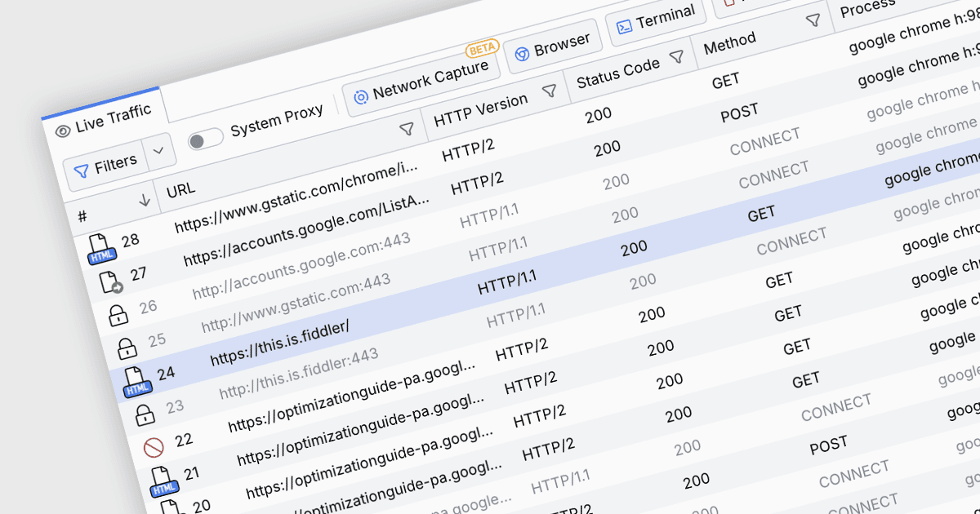Screen dimensions: 980x514
Task: Open the Method column filter funnel
Action: click(x=813, y=20)
